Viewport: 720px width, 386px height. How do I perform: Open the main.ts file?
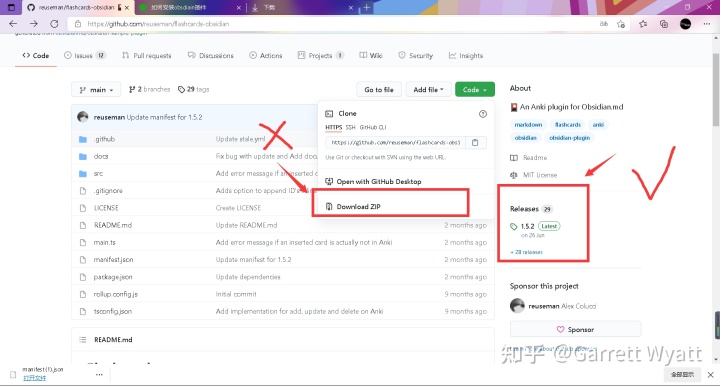[104, 242]
